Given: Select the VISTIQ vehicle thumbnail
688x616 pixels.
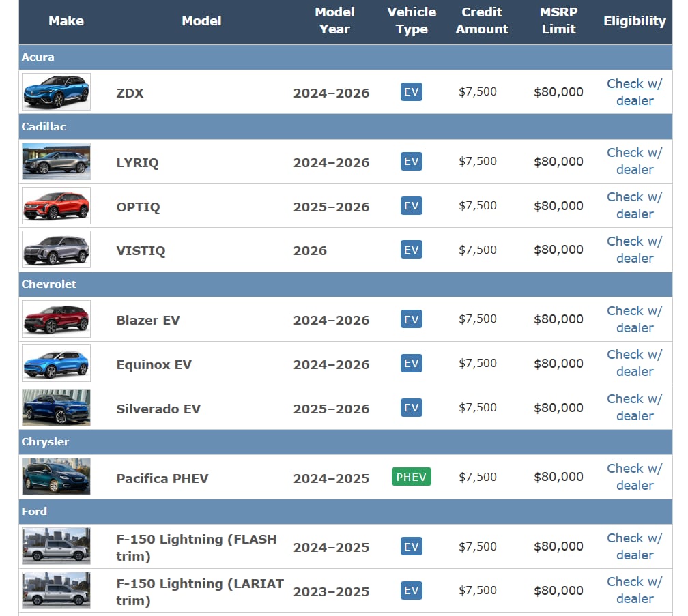Looking at the screenshot, I should (x=56, y=250).
